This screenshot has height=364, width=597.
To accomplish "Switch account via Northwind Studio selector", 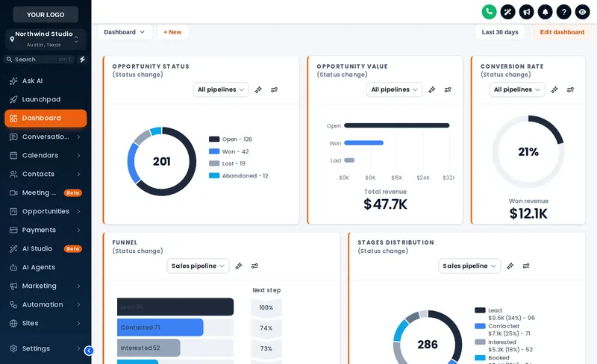I will pyautogui.click(x=46, y=40).
